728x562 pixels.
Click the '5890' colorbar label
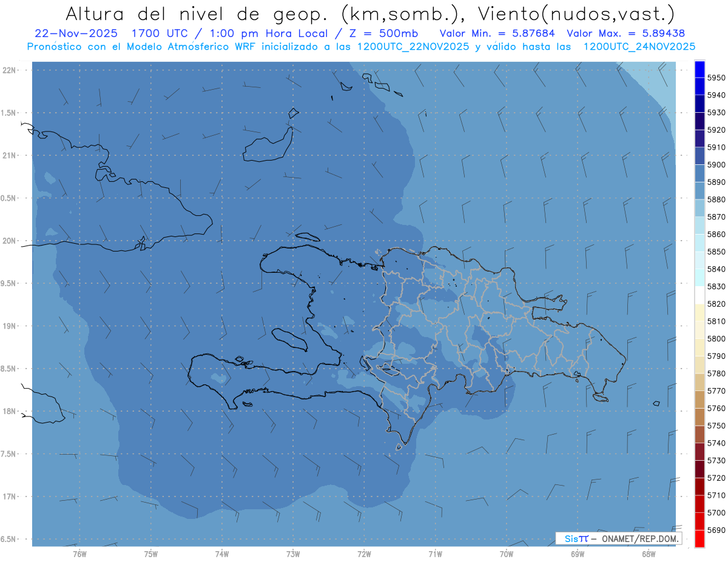tap(716, 182)
